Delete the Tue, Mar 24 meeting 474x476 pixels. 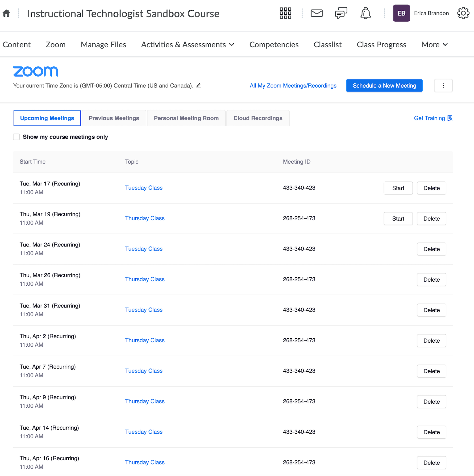coord(432,249)
